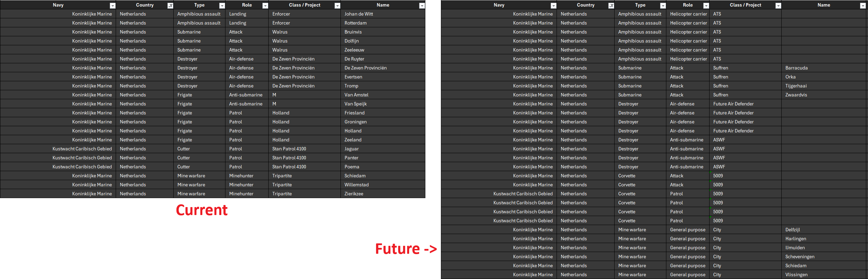Open the Name filter dropdown in Current table

click(x=422, y=6)
